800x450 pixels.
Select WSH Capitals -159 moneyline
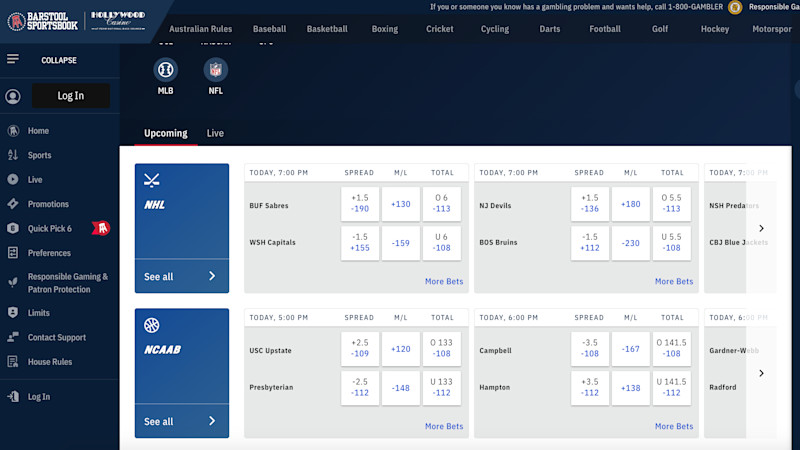click(x=401, y=243)
